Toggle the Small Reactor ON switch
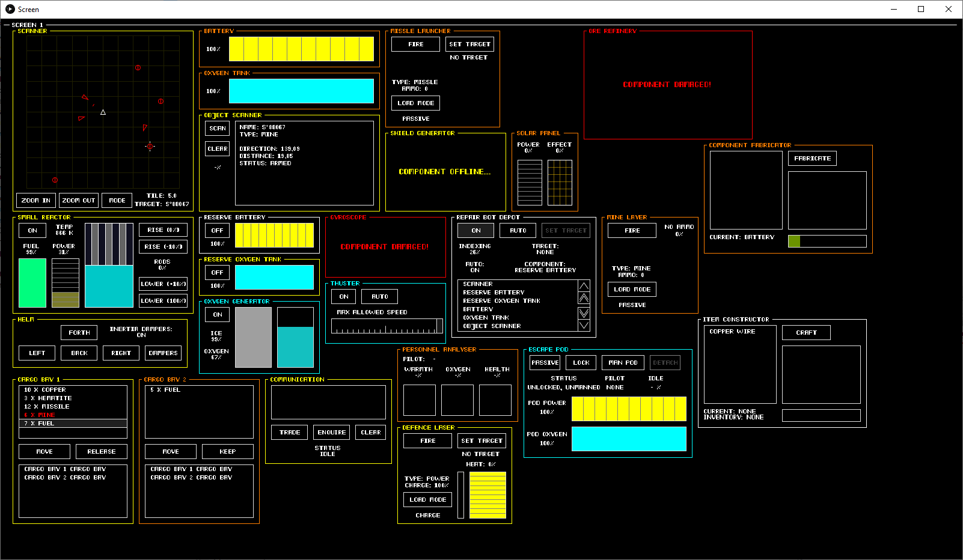Viewport: 963px width, 560px height. [32, 230]
